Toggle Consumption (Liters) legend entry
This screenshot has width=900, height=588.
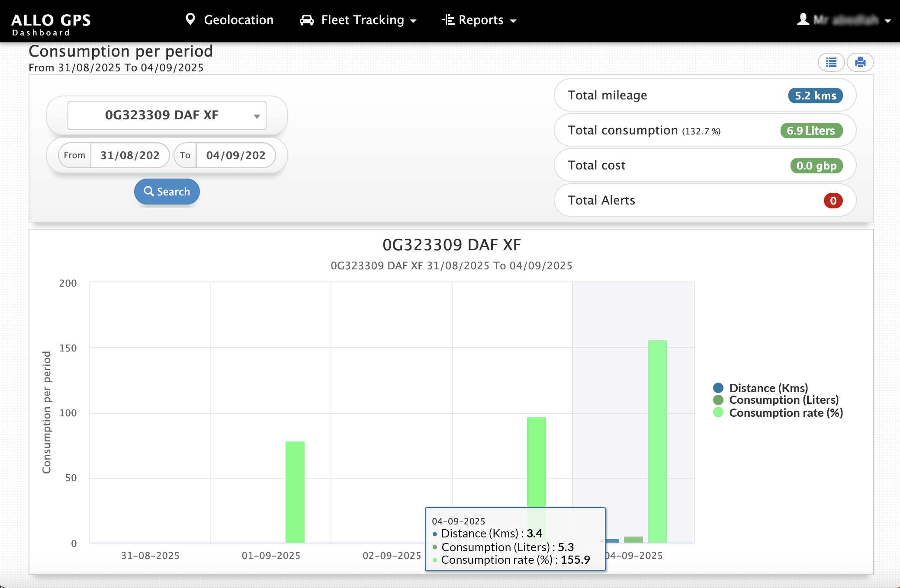coord(784,400)
